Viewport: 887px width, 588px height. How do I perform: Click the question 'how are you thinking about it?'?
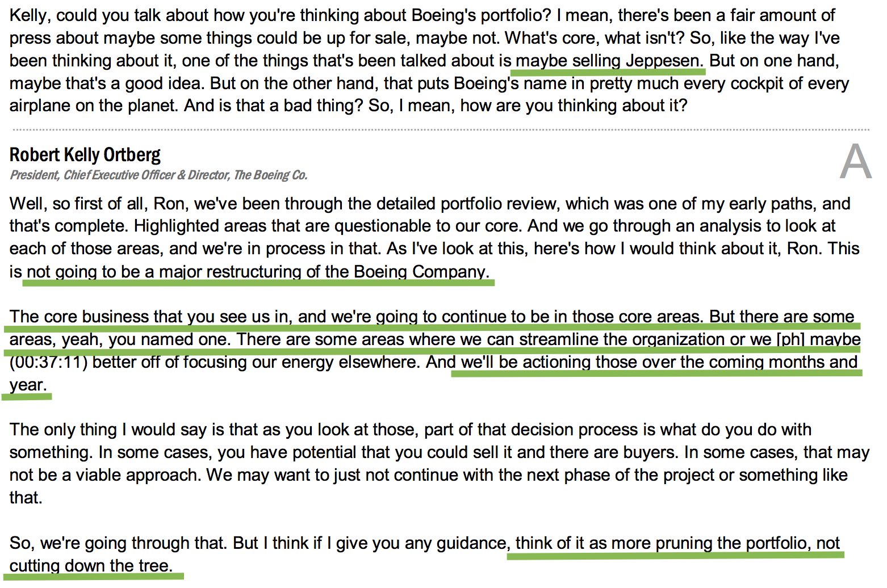(x=574, y=106)
